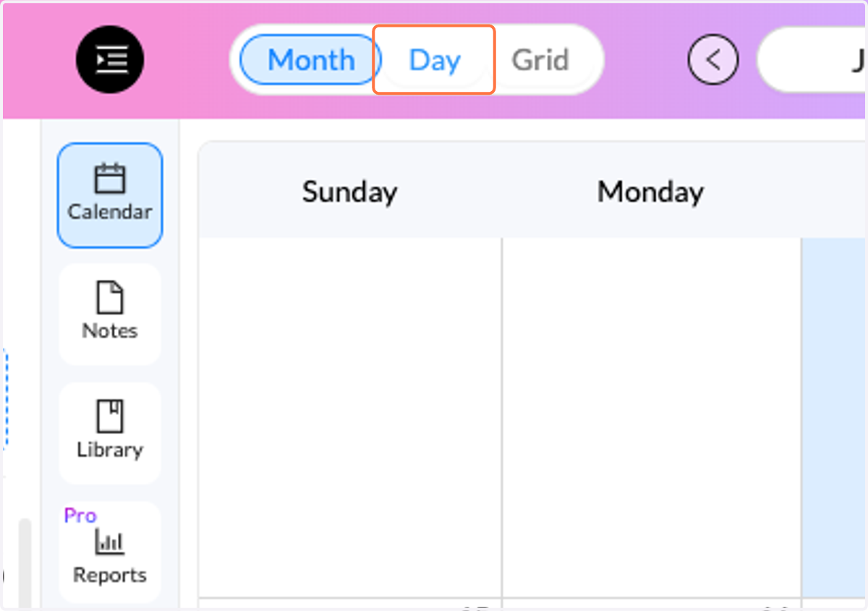This screenshot has width=868, height=611.
Task: Open the date picker field starting with J
Action: [x=812, y=59]
